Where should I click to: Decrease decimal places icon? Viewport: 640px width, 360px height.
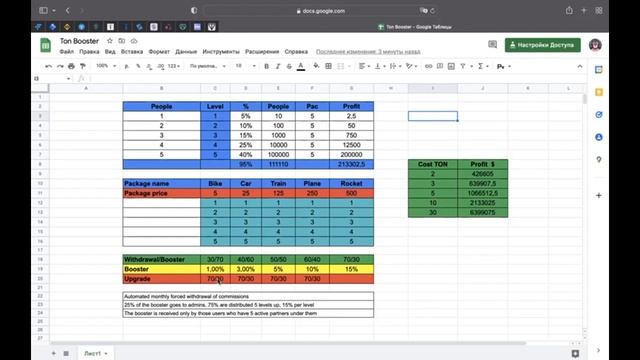pyautogui.click(x=149, y=66)
